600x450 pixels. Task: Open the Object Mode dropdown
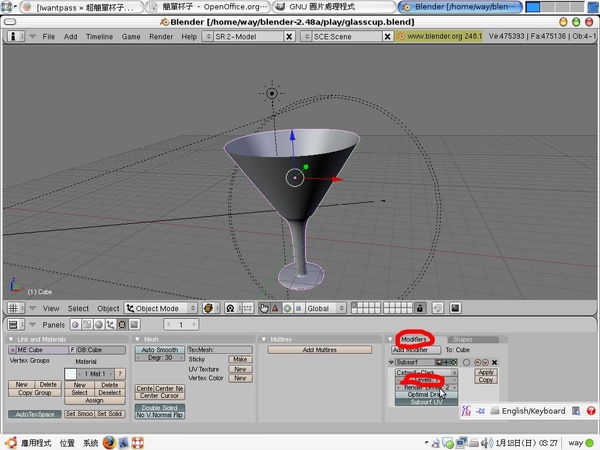pyautogui.click(x=161, y=308)
